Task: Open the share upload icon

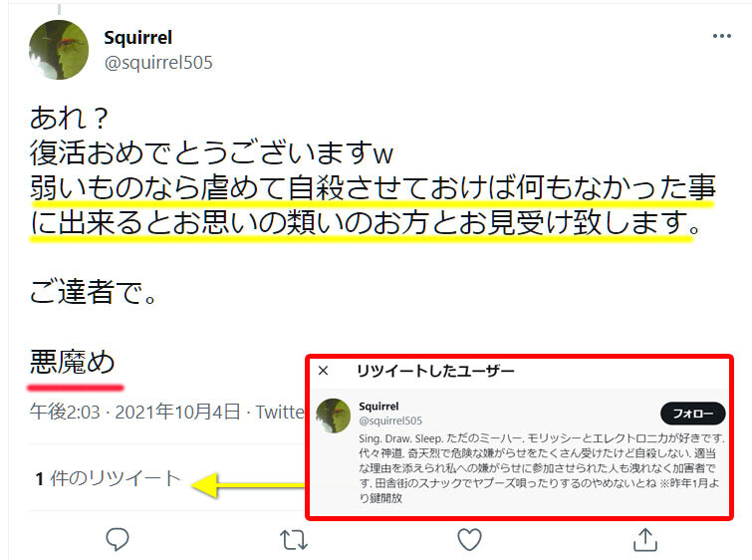Action: point(645,539)
